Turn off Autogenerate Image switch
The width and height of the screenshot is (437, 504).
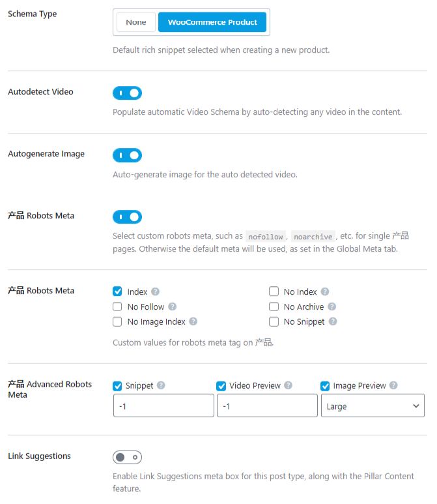pos(127,155)
